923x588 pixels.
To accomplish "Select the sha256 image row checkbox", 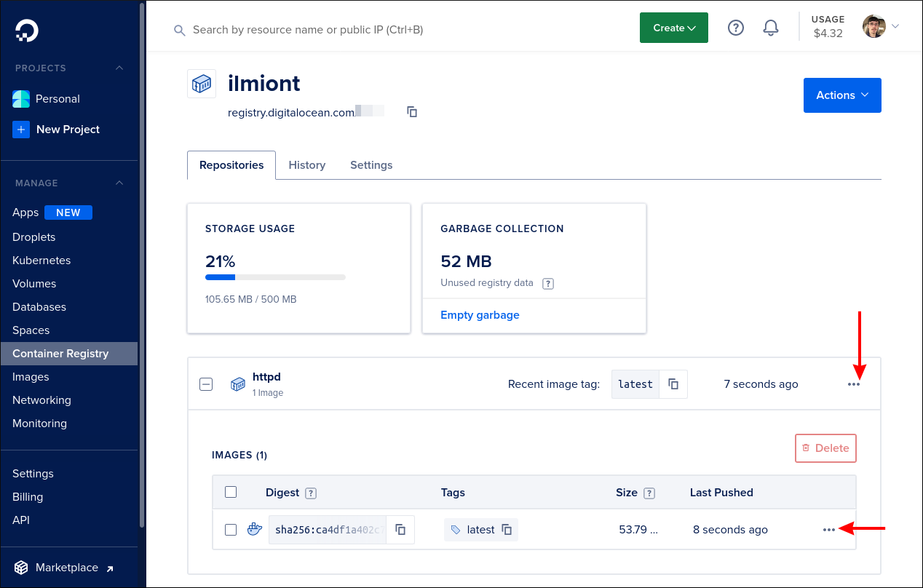I will click(231, 530).
